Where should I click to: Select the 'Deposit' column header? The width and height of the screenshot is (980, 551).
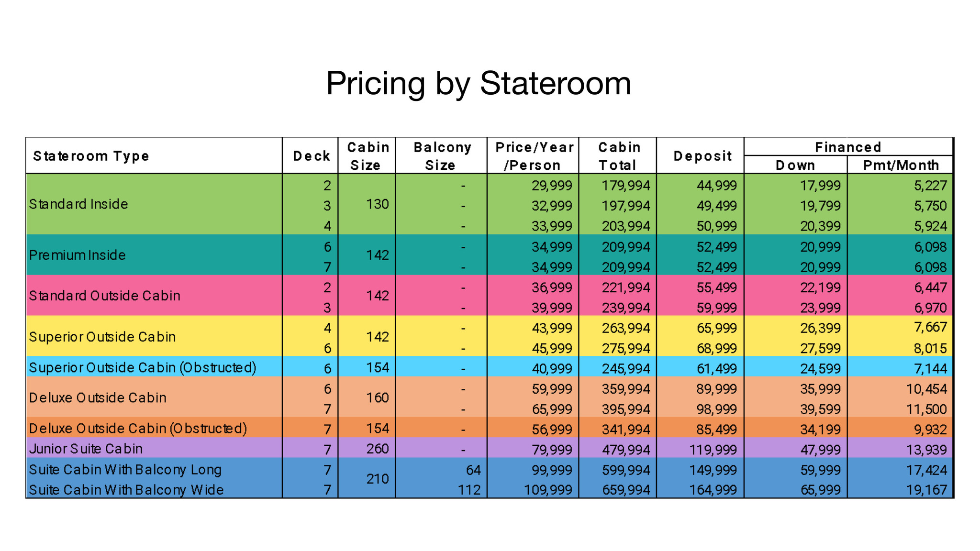[x=702, y=156]
